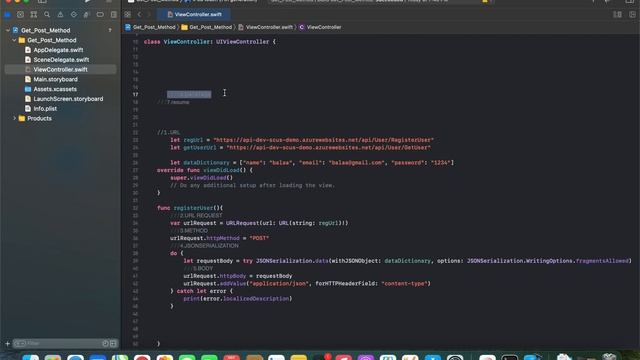
Task: Click the 'class ViewController' declaration line
Action: pos(210,42)
